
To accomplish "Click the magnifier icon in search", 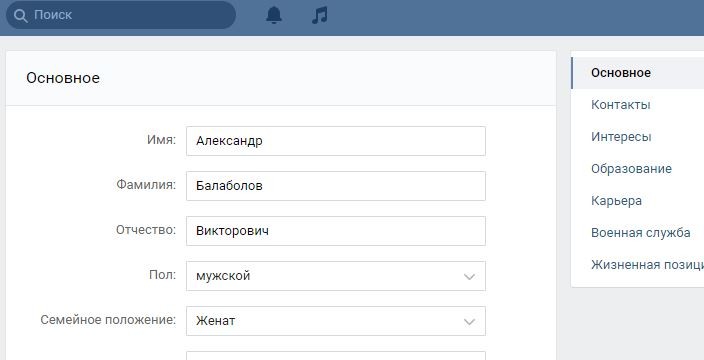I will 21,15.
